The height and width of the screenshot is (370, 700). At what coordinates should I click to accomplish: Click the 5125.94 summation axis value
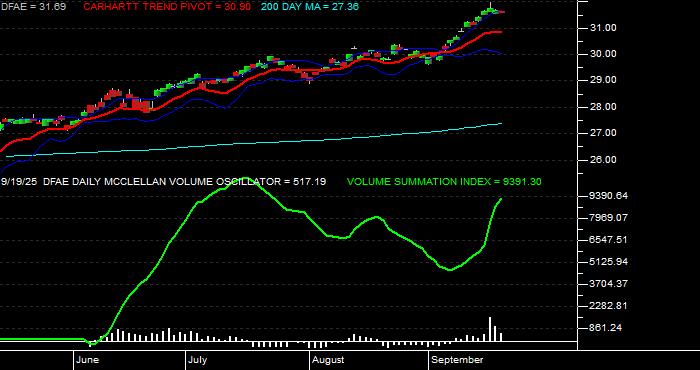click(x=609, y=262)
